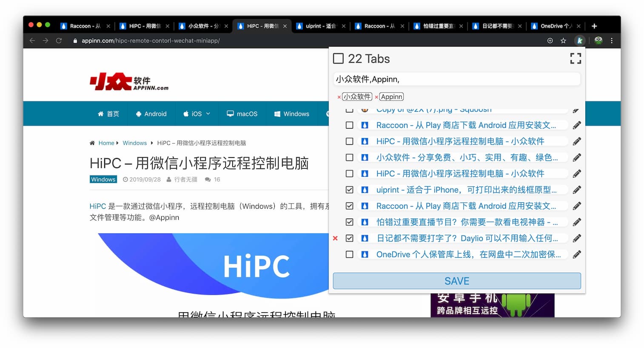Screen dimensions: 644x348
Task: Uncheck the uiprint row checkbox
Action: 349,190
